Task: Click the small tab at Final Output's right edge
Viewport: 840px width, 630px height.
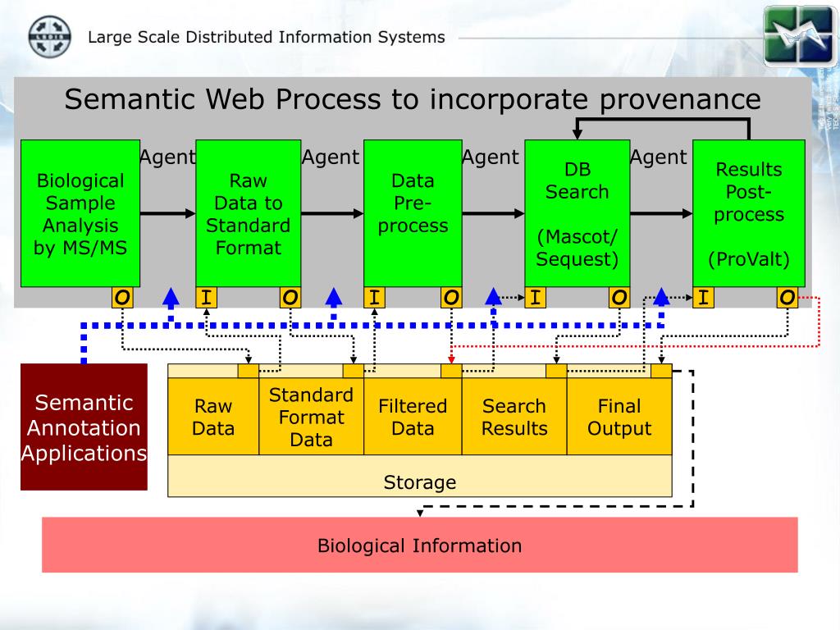Action: [662, 371]
